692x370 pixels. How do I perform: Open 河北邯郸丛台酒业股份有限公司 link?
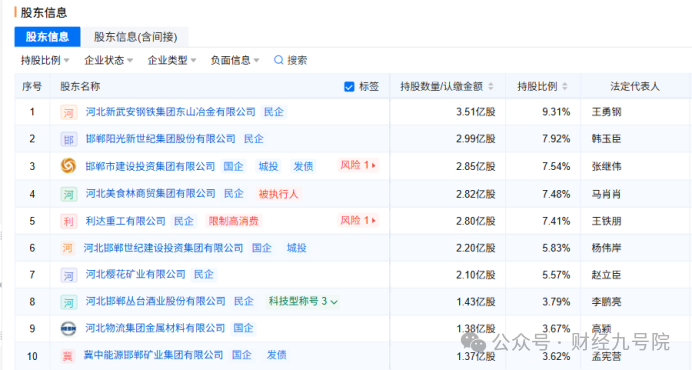tap(155, 301)
